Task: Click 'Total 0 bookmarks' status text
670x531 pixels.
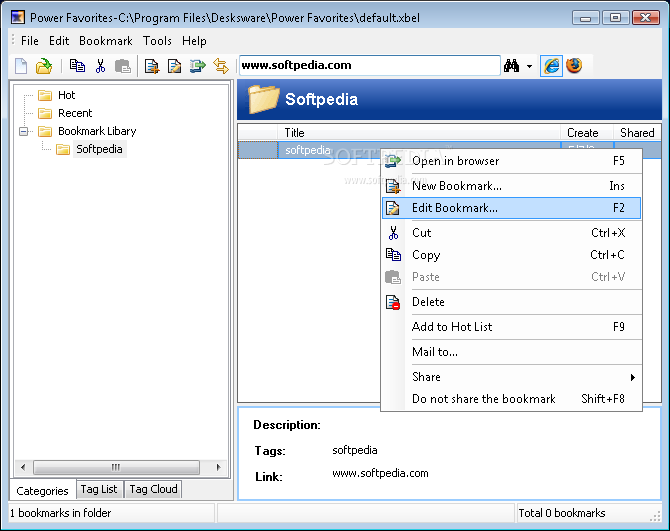Action: coord(562,513)
